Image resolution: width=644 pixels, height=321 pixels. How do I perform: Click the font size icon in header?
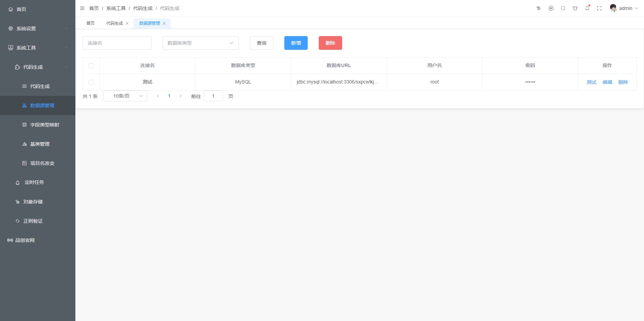click(x=539, y=9)
